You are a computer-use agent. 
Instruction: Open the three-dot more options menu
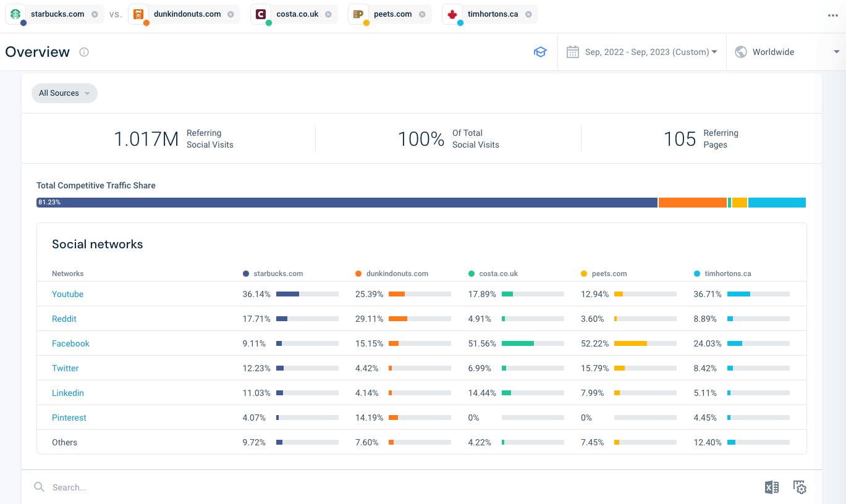pos(833,15)
